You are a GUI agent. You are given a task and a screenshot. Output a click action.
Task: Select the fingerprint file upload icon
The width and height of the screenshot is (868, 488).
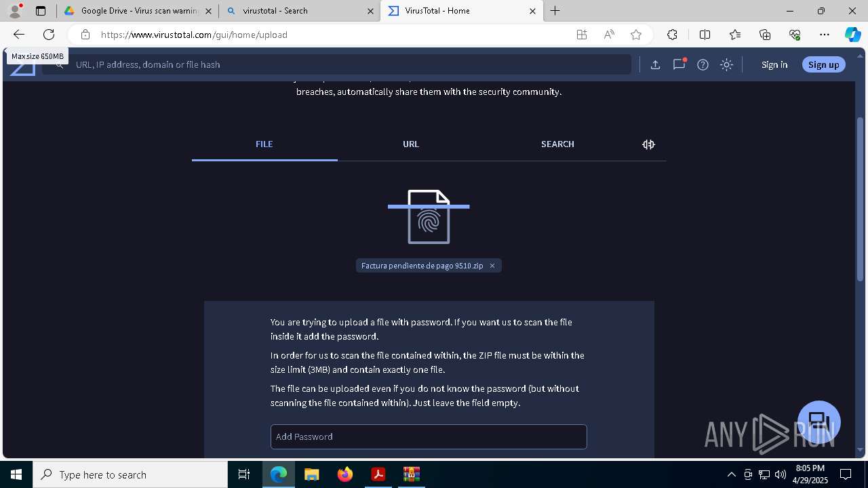[x=429, y=217]
